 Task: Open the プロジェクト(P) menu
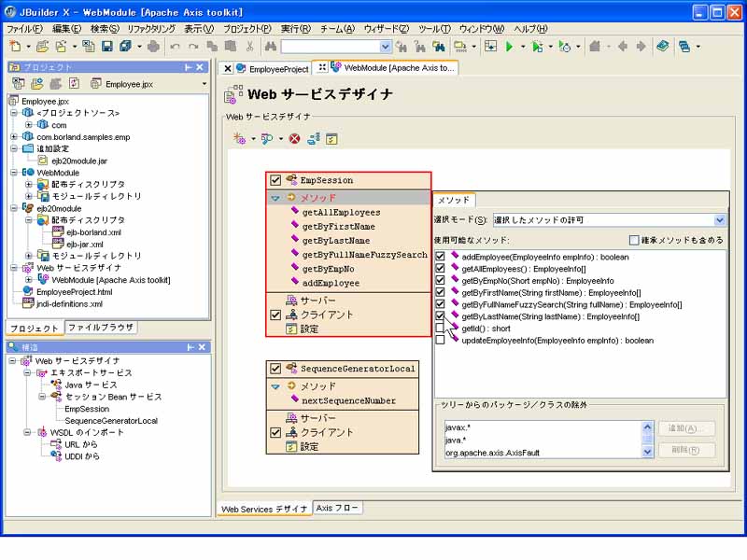click(247, 29)
